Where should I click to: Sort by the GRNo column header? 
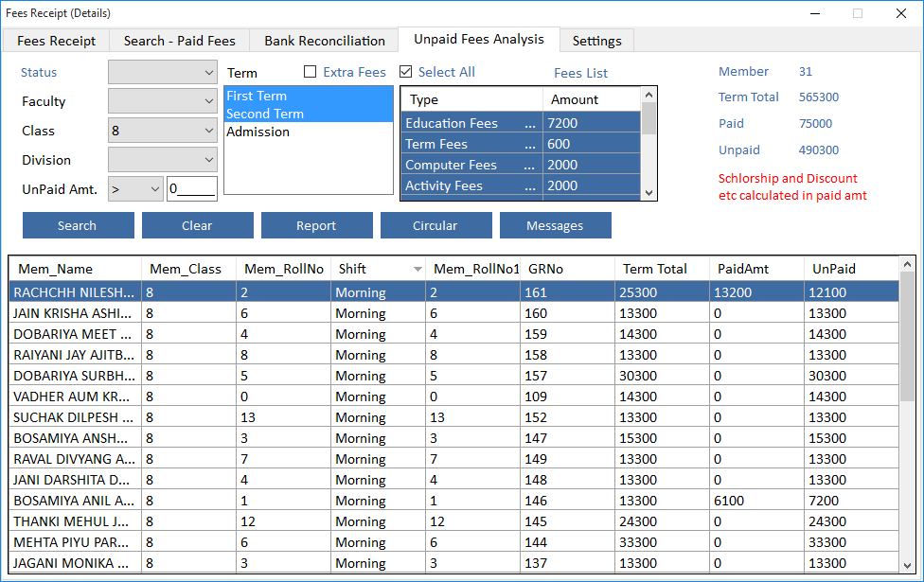(567, 269)
